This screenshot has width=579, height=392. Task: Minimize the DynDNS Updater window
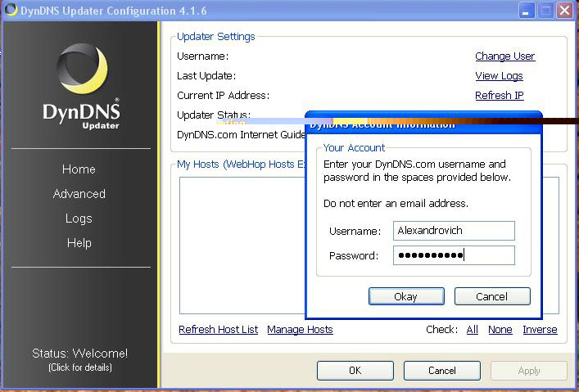pos(526,11)
